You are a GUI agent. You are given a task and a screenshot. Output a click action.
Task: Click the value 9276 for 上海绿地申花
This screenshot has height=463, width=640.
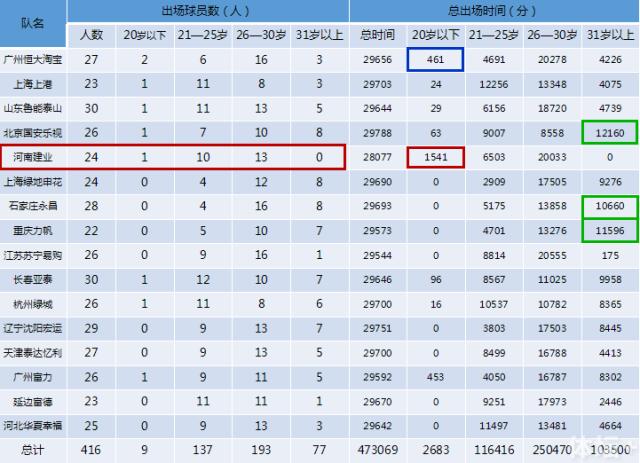click(x=610, y=182)
